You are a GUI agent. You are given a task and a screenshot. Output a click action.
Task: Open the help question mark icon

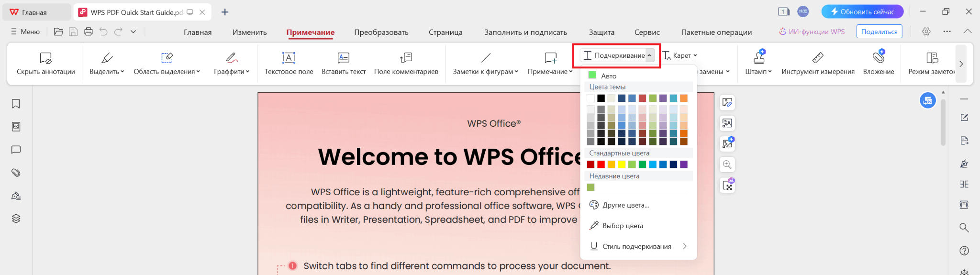tap(964, 251)
